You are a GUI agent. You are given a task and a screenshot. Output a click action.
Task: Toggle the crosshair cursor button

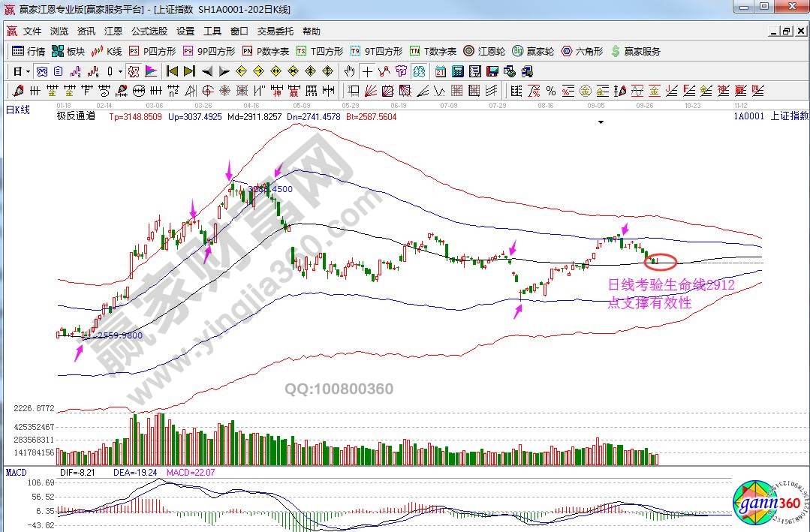(367, 72)
